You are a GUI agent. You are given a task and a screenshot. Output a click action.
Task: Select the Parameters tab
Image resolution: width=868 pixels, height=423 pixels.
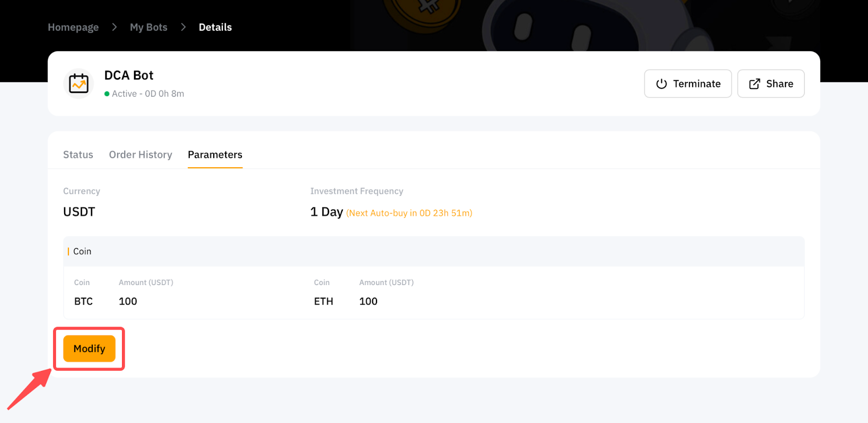click(x=215, y=155)
